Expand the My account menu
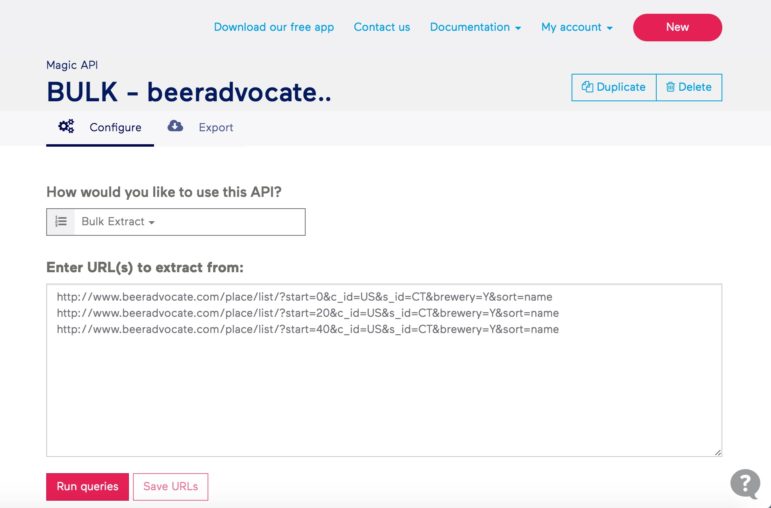This screenshot has width=771, height=508. point(577,27)
